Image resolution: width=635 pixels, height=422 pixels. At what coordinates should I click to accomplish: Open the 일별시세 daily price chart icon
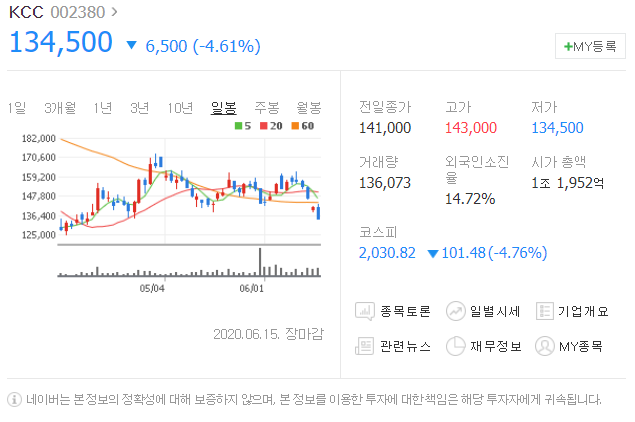click(x=456, y=311)
